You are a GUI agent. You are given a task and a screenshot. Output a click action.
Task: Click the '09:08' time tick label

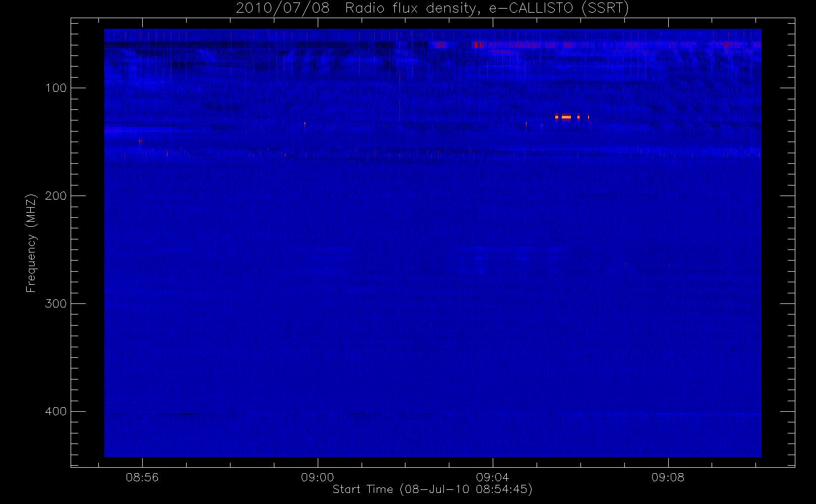coord(668,477)
